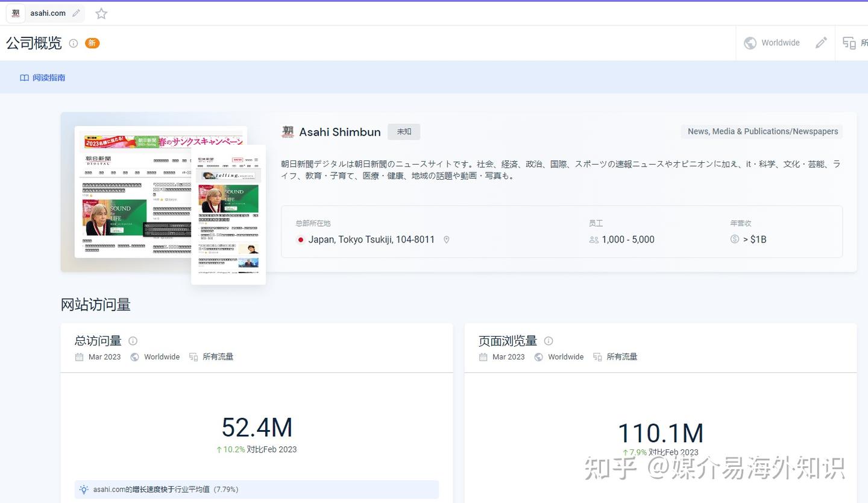Select the 110.1M page views figure
Viewport: 868px width, 503px height.
[661, 434]
